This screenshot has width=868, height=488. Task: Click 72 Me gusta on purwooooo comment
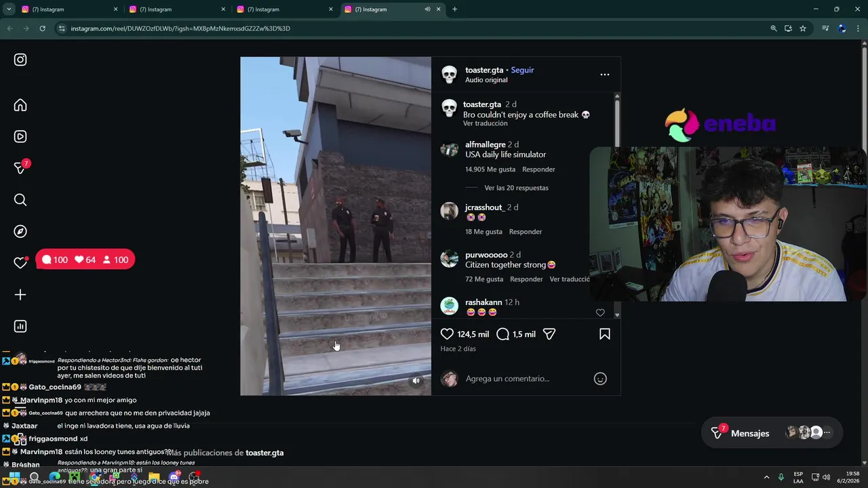coord(484,279)
